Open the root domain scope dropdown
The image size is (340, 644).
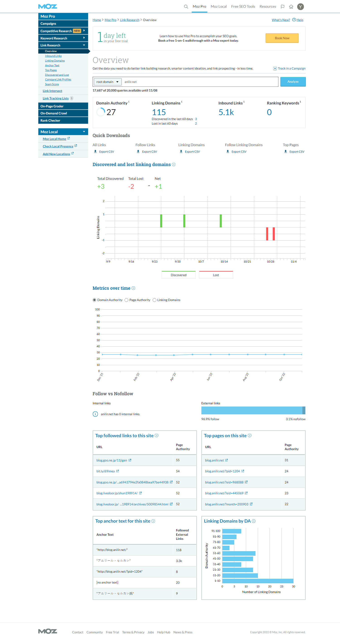coord(108,82)
